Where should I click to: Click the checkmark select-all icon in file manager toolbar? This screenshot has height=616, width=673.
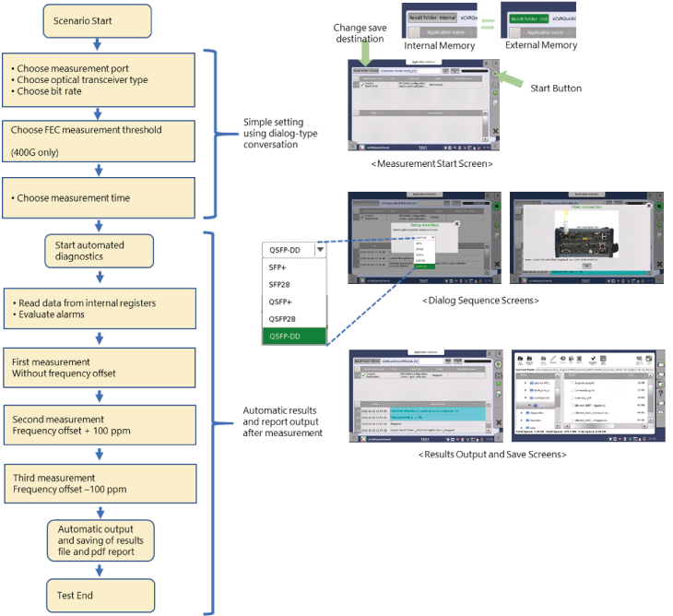pos(593,359)
